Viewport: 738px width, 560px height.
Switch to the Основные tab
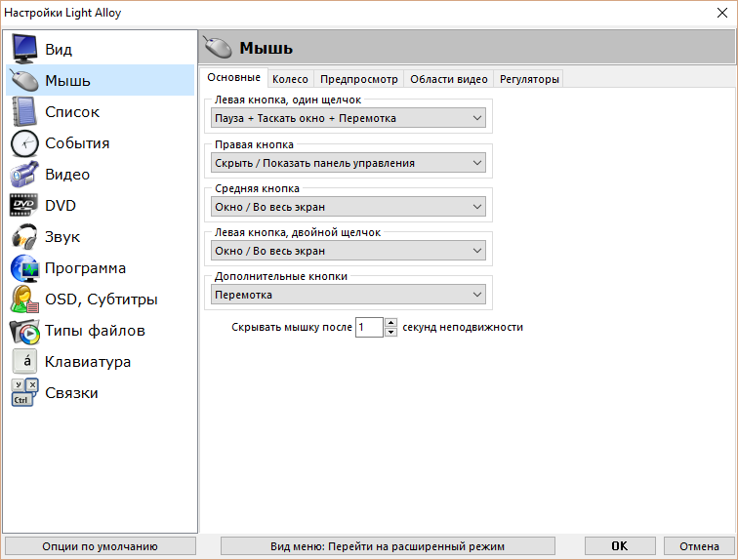click(x=234, y=78)
